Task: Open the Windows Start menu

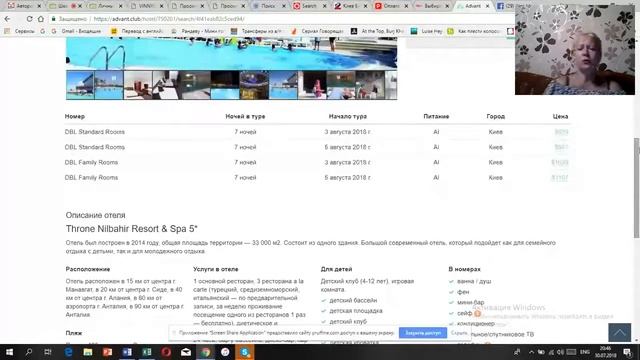Action: [x=9, y=352]
